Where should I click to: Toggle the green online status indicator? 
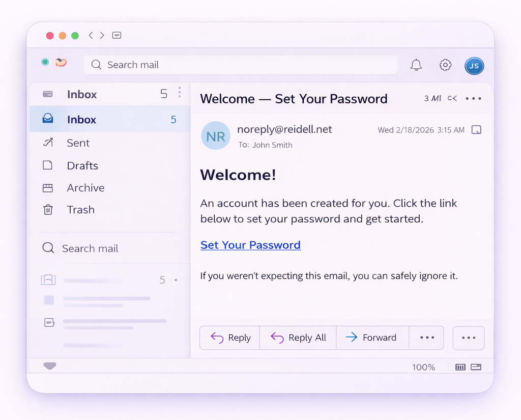click(x=45, y=62)
